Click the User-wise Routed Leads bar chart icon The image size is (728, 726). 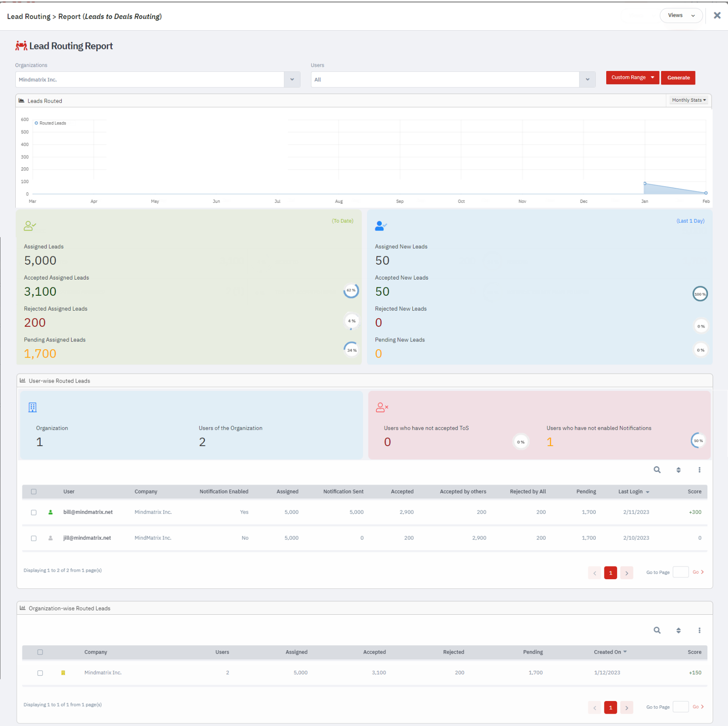pyautogui.click(x=23, y=380)
